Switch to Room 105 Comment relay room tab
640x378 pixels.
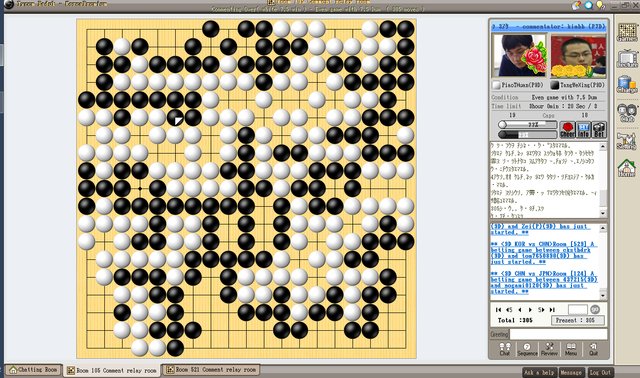[x=112, y=370]
